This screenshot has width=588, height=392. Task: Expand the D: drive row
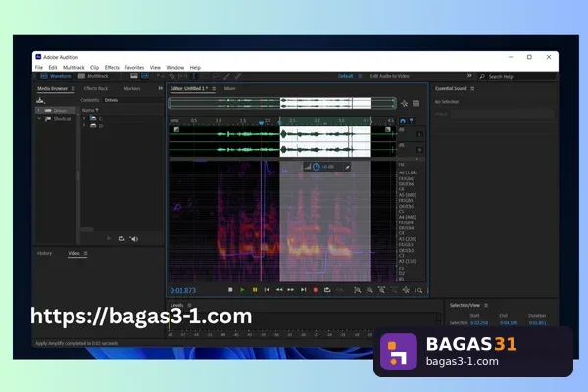pos(84,126)
